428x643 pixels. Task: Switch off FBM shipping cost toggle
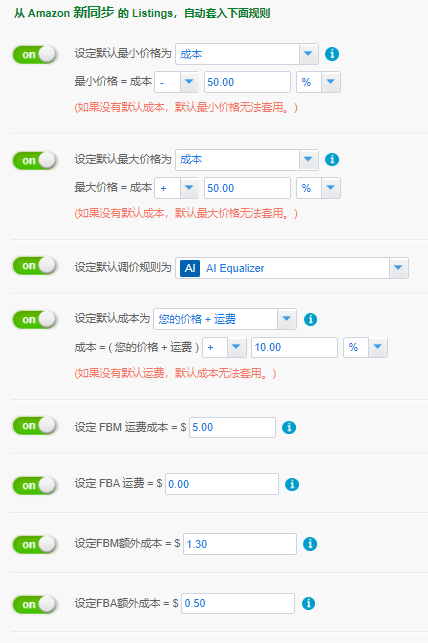(x=34, y=426)
